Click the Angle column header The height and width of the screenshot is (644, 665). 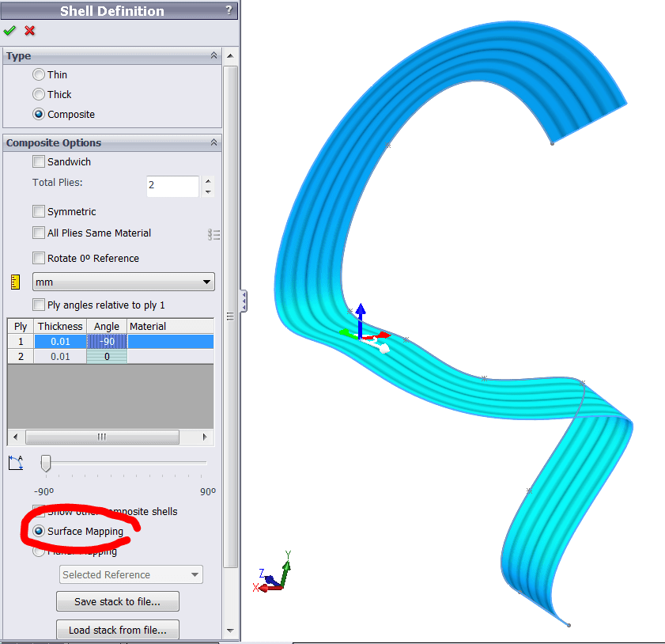tap(107, 326)
